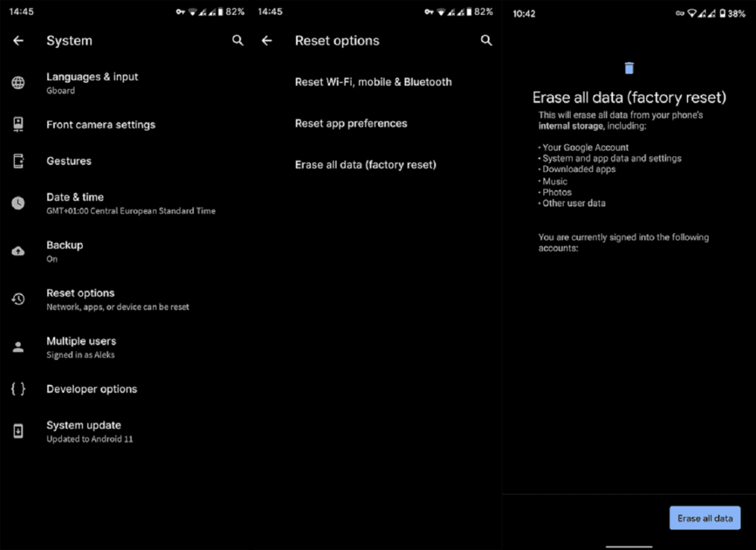
Task: Tap the System update icon
Action: pyautogui.click(x=18, y=431)
